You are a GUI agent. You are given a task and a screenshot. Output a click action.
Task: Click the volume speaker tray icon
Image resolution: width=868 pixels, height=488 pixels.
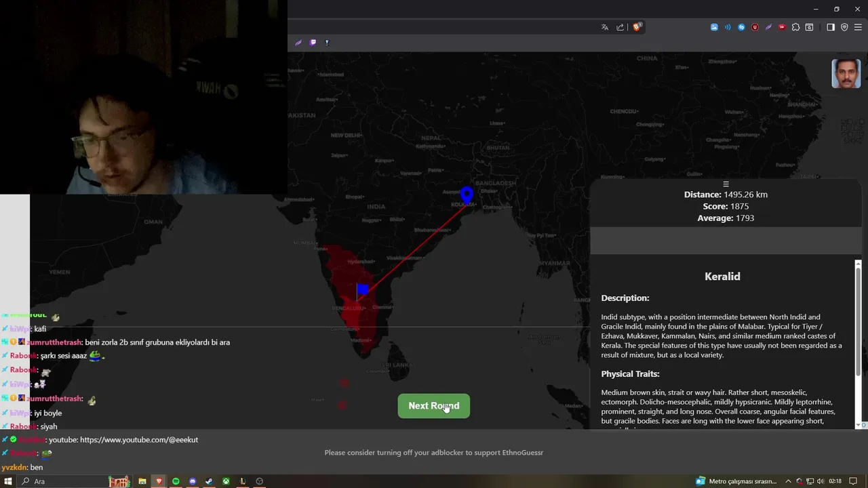click(821, 481)
